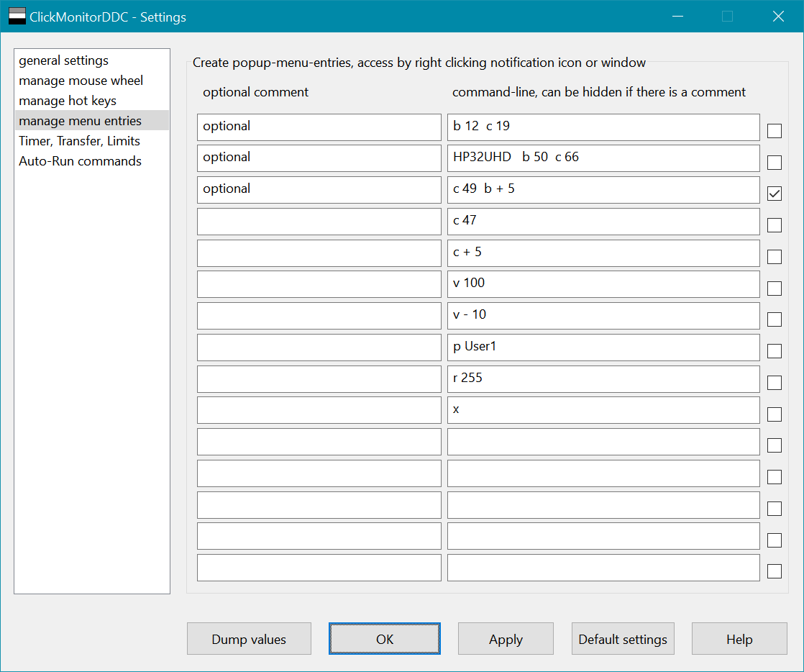Tick the checkbox for 'b 12 c 19'

775,131
